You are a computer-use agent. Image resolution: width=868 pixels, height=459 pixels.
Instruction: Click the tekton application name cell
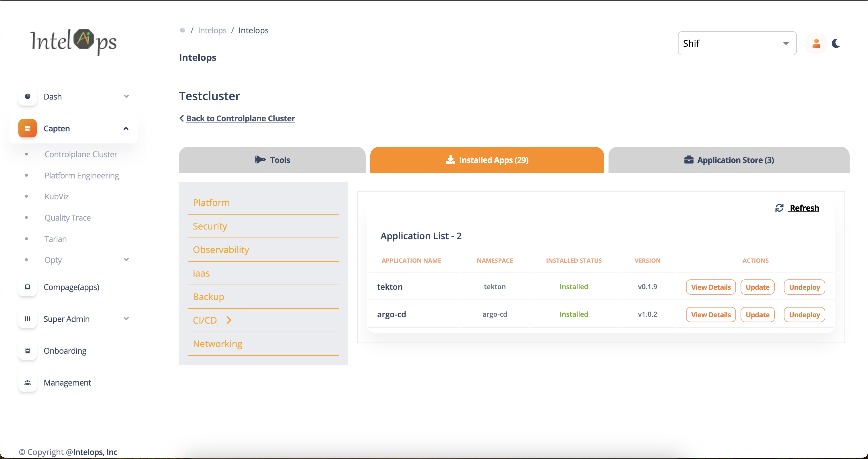coord(390,286)
